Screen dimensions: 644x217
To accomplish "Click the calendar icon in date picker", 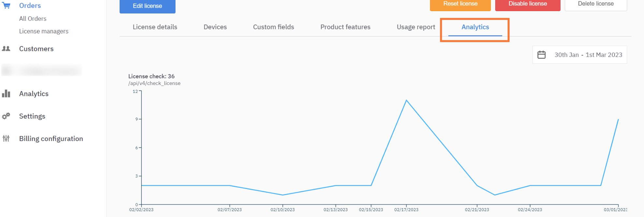I will [541, 55].
